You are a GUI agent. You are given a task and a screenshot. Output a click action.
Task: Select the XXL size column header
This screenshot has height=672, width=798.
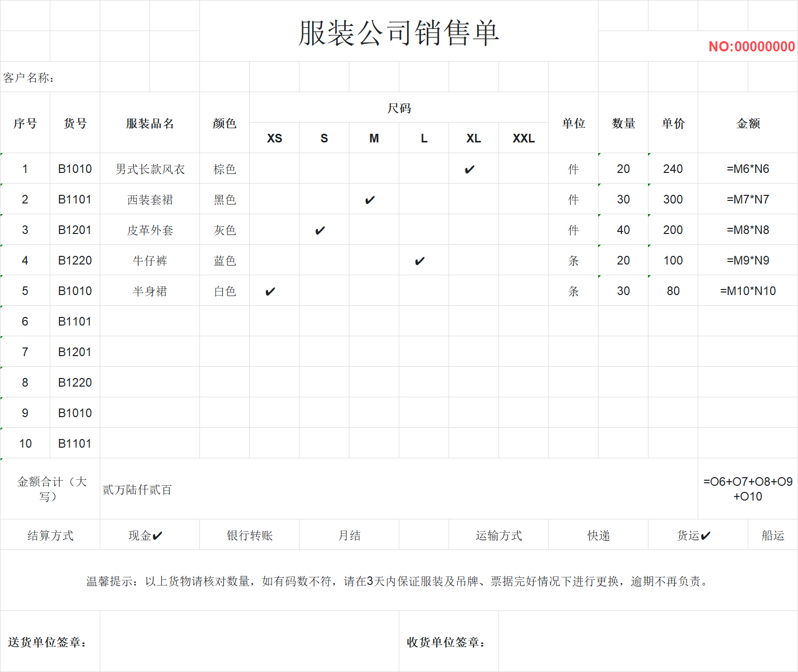pos(523,138)
